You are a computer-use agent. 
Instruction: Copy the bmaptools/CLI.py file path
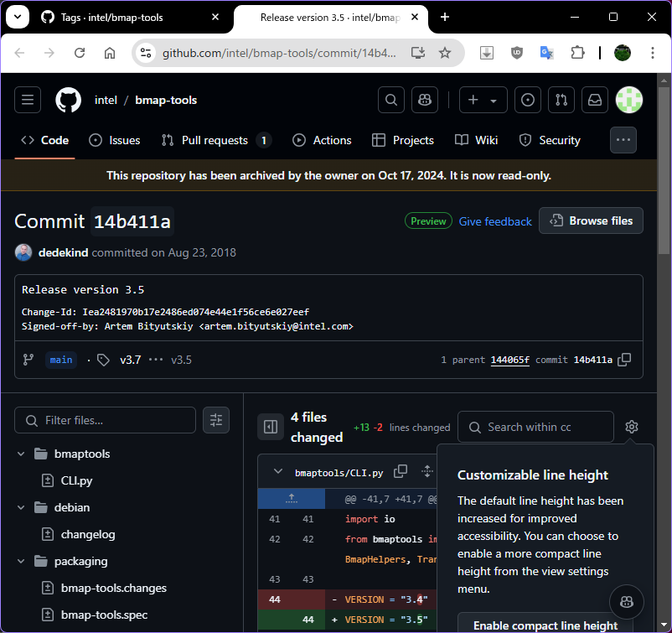(401, 470)
